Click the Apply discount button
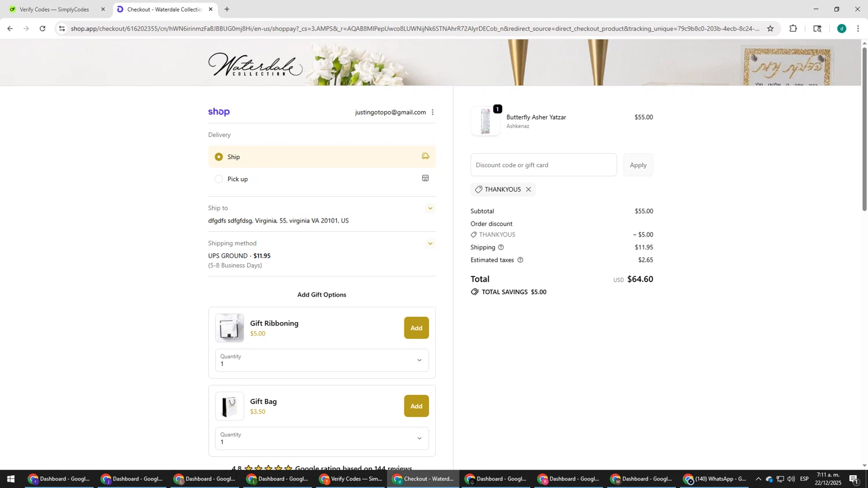The height and width of the screenshot is (488, 868). coord(638,165)
